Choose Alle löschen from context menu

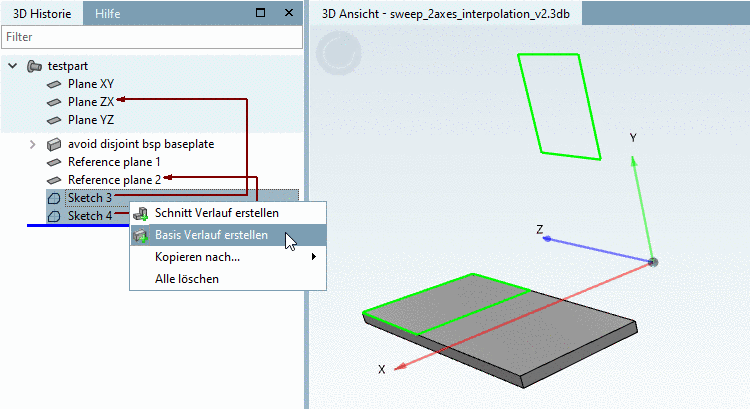coord(228,279)
